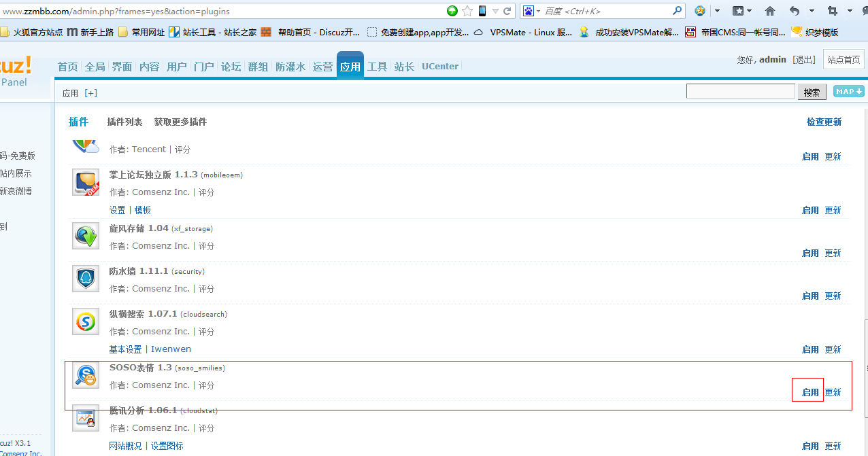
Task: Click the 纵横搜索 plugin icon
Action: point(86,321)
